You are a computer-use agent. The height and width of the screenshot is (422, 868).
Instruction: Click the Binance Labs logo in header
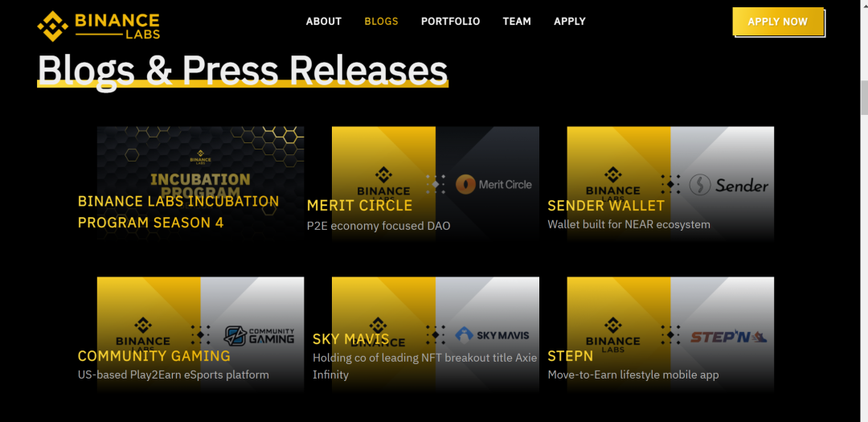[x=99, y=26]
